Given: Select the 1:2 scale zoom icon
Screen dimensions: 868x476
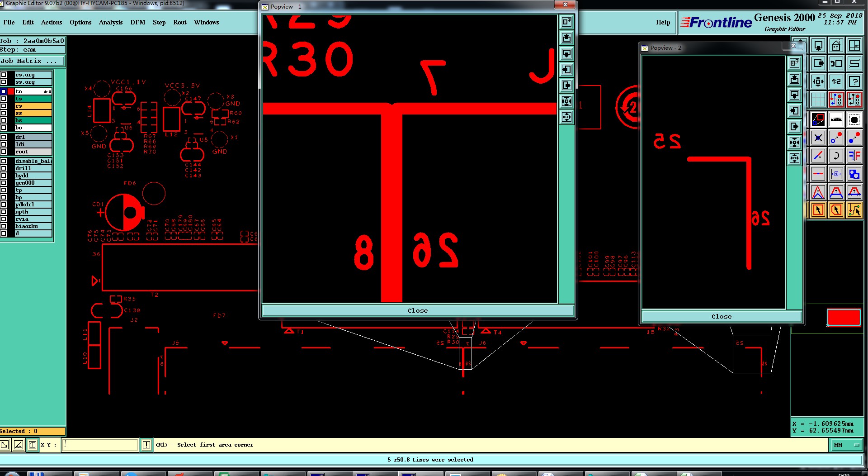Looking at the screenshot, I should (836, 81).
